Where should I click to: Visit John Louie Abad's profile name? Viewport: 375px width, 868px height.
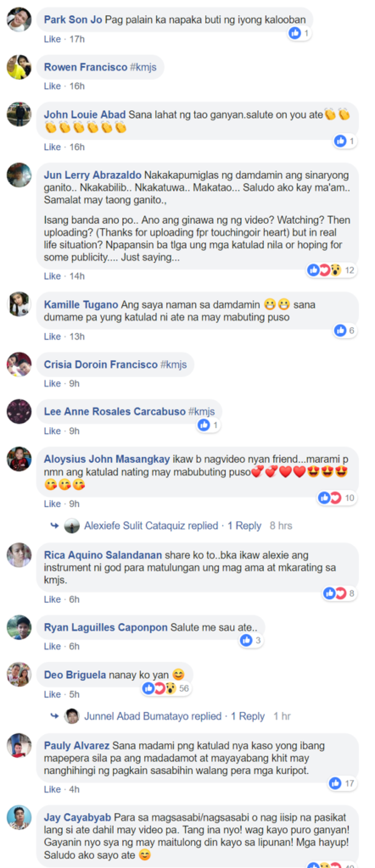85,114
